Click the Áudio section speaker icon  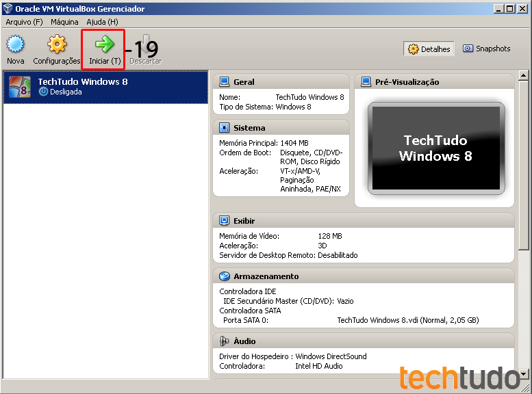click(225, 341)
